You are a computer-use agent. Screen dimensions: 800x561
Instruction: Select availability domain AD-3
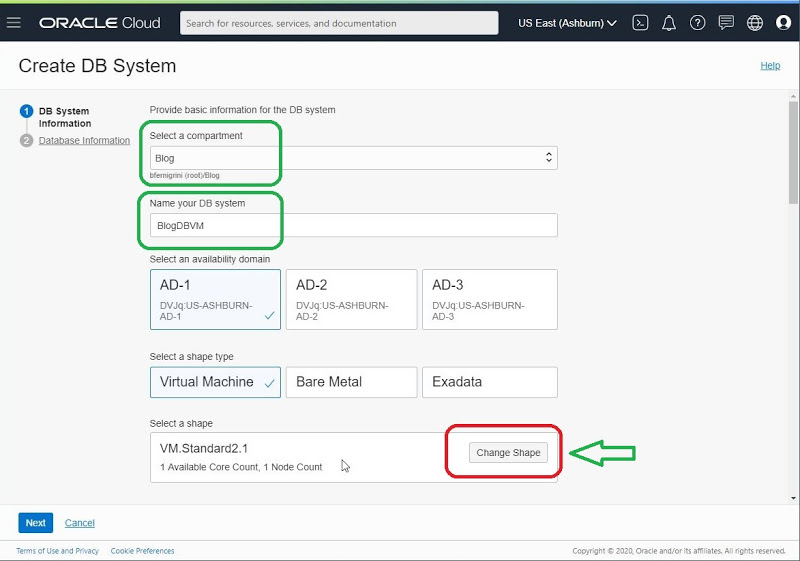pos(490,299)
